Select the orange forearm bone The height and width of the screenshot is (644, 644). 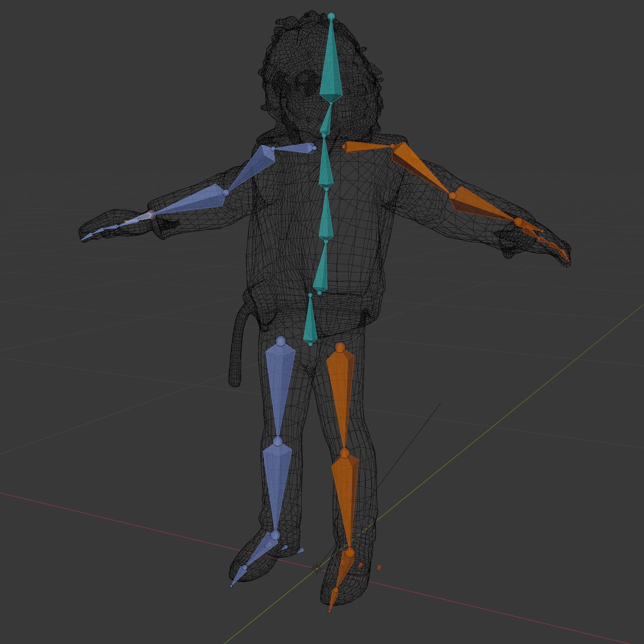[x=483, y=204]
